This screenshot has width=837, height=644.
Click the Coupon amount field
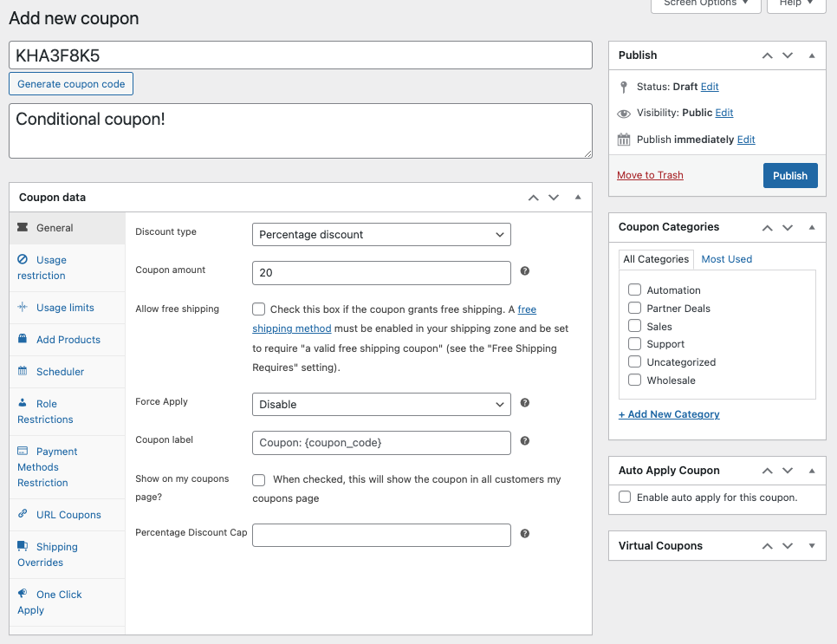coord(381,273)
